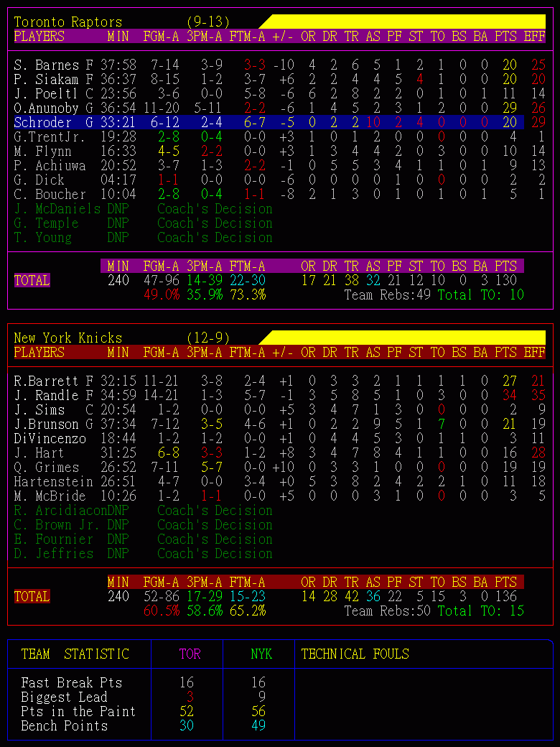Click the G.TrentJr. player name
The width and height of the screenshot is (560, 747).
click(x=50, y=137)
